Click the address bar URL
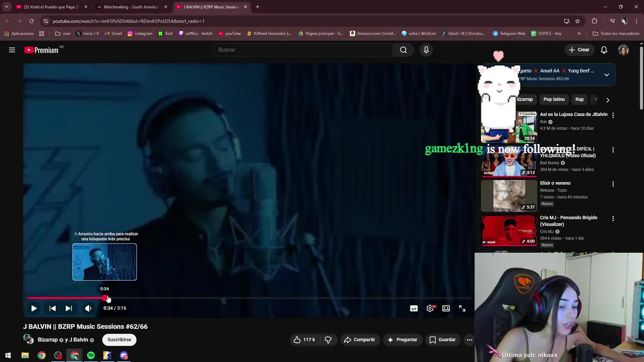The width and height of the screenshot is (644, 362). (128, 21)
